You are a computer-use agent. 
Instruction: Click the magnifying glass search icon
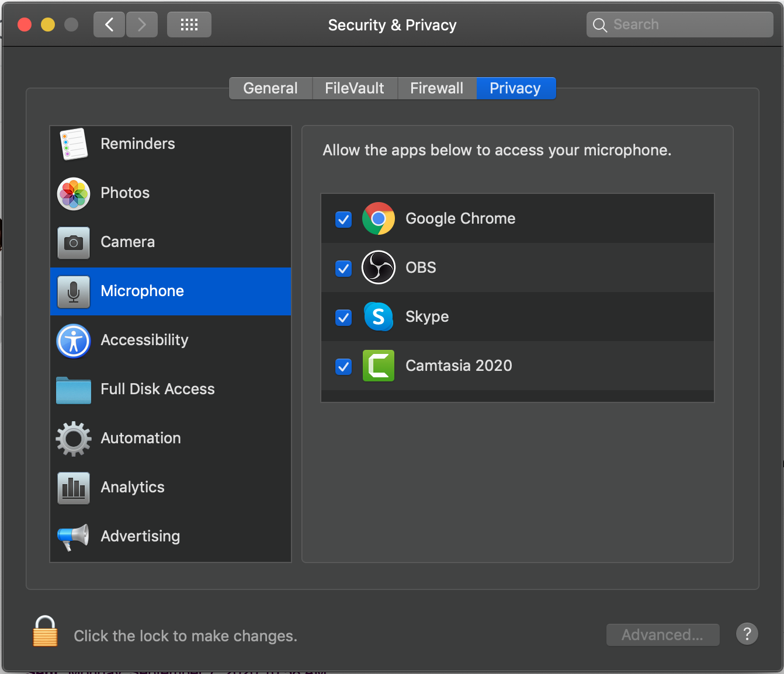(600, 25)
